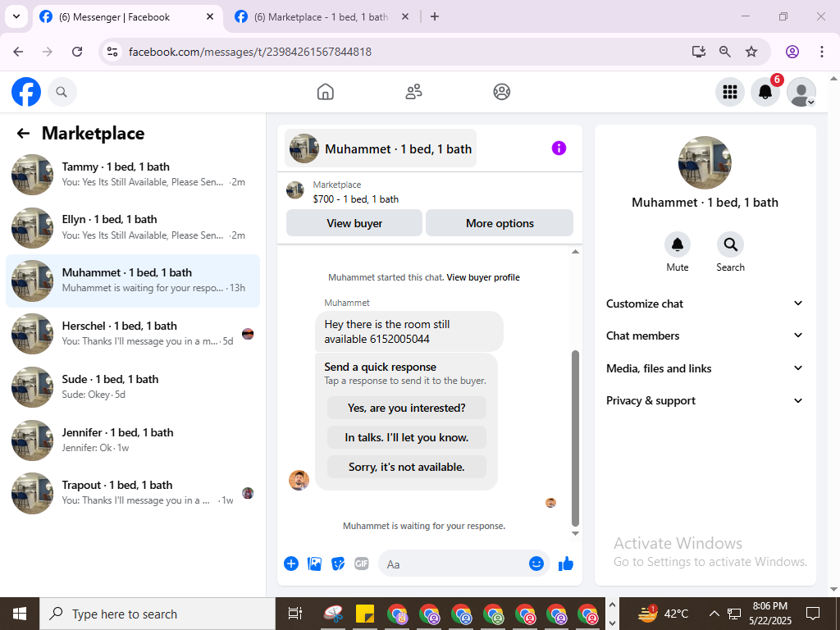Open Windows Task View
Screen dimensions: 840x630
click(x=295, y=614)
